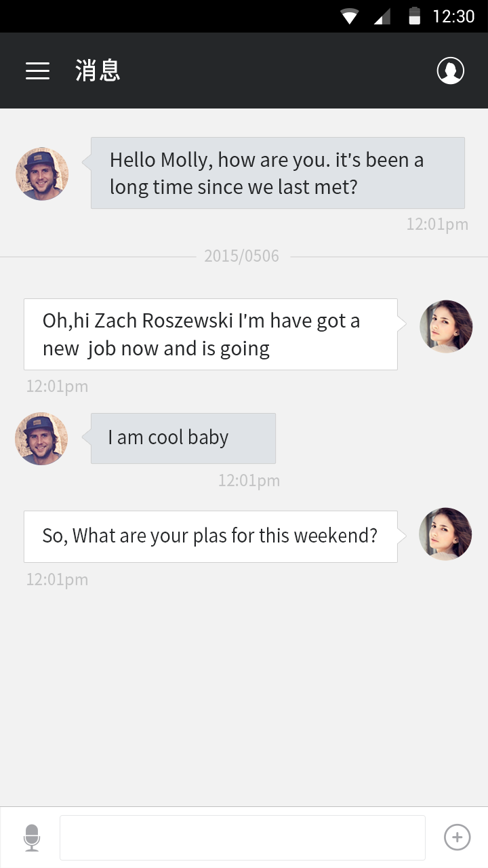Tap the "What are your plas" message bubble
Image resolution: width=488 pixels, height=868 pixels.
[x=210, y=536]
